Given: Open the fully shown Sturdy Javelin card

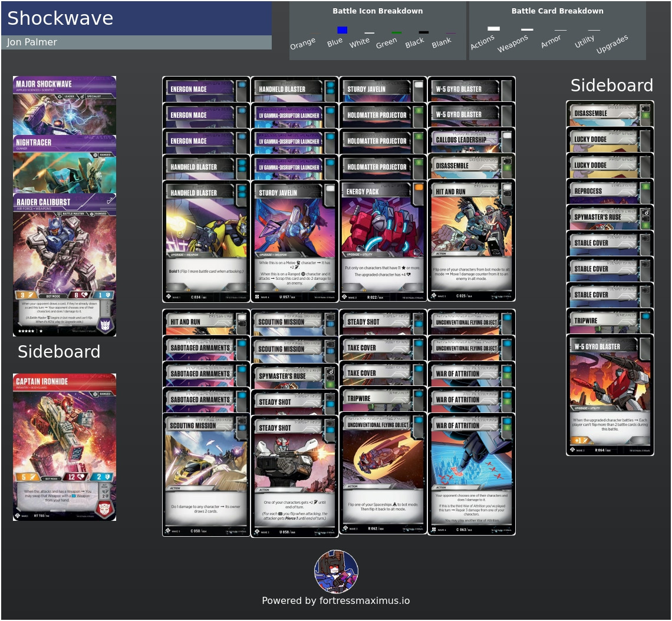Looking at the screenshot, I should click(x=294, y=242).
